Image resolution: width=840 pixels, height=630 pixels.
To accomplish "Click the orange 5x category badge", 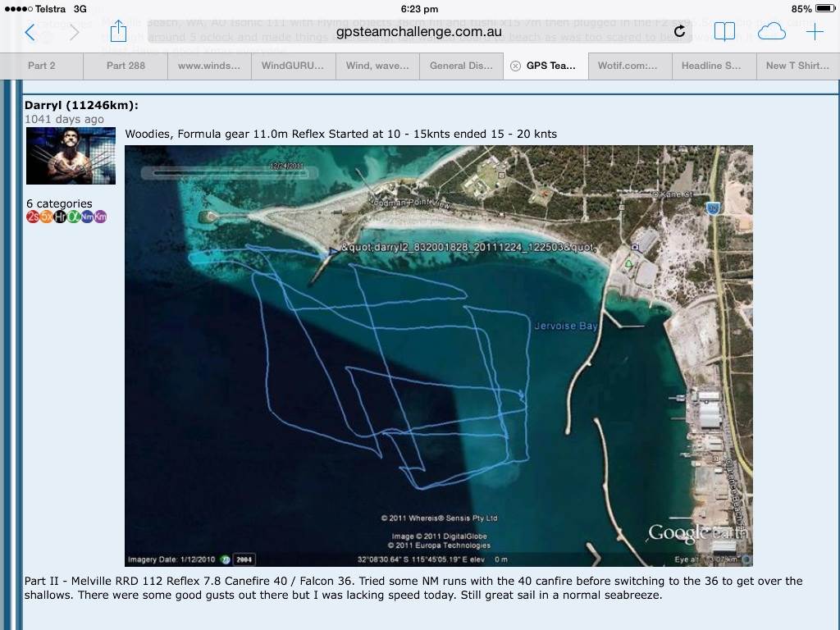I will click(47, 217).
